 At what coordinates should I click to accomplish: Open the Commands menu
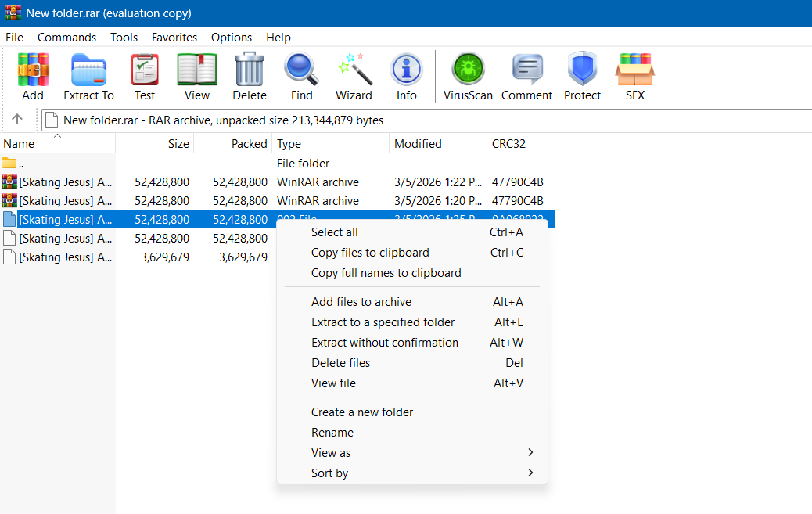coord(66,38)
